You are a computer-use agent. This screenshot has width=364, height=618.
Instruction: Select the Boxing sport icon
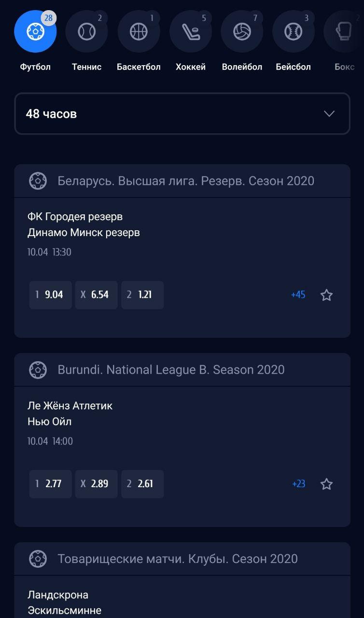click(344, 32)
